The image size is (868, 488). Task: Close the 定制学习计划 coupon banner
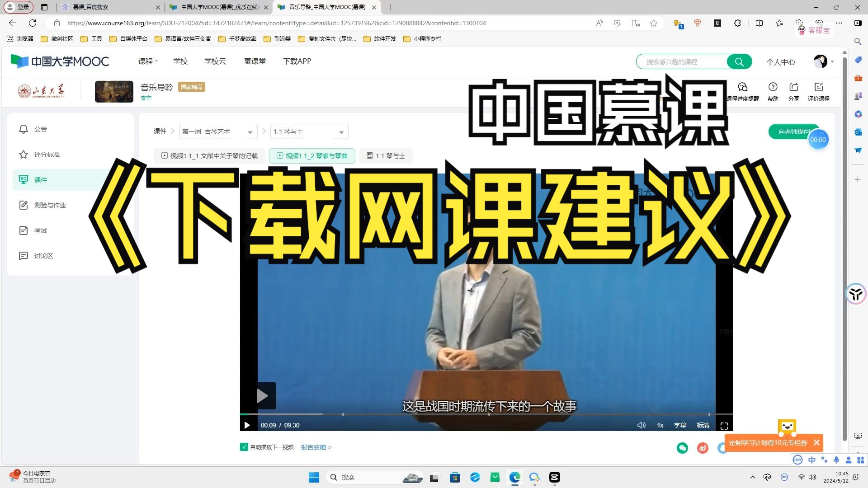[816, 443]
